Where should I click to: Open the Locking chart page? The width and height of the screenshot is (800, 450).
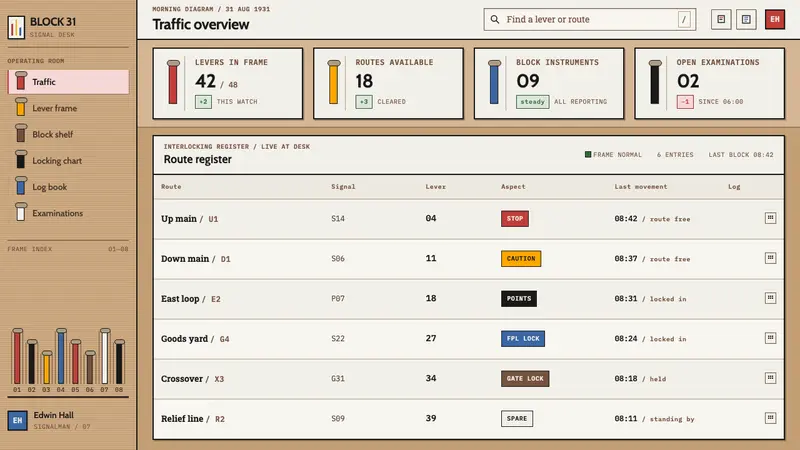68,161
